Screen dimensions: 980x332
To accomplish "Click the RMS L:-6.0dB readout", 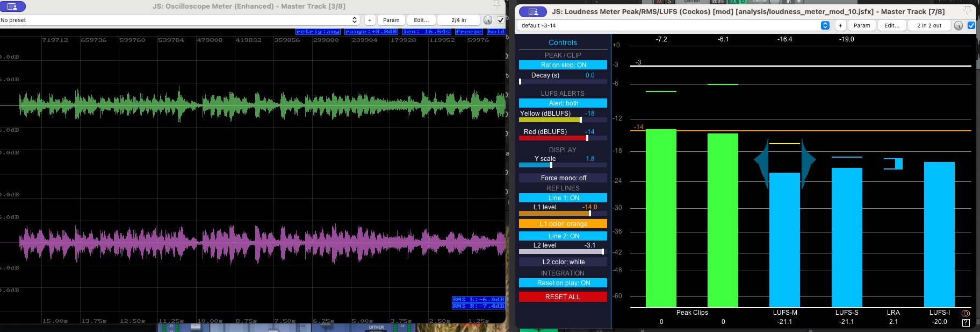I will [478, 300].
